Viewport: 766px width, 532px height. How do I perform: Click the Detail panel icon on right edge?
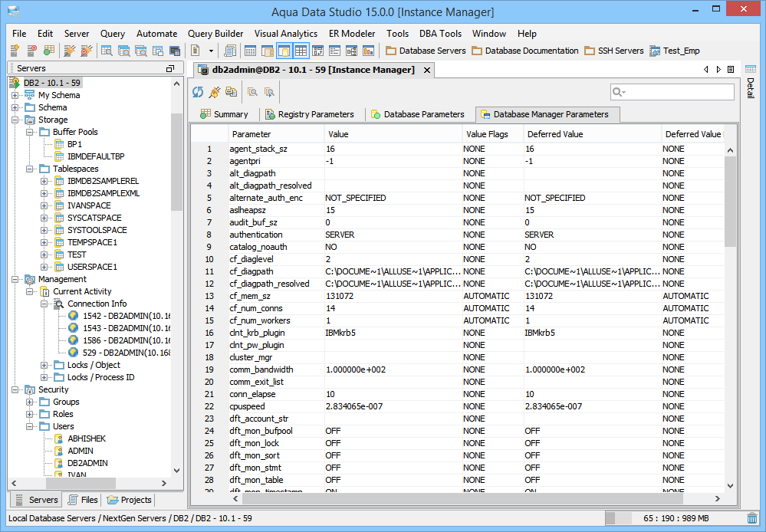[x=751, y=69]
